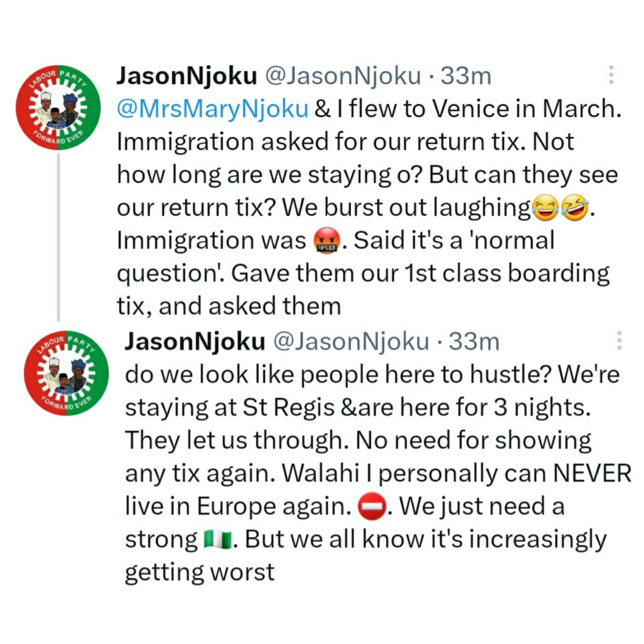Open the @MrsMaryNjoku mention link
644x644 pixels.
coord(213,109)
